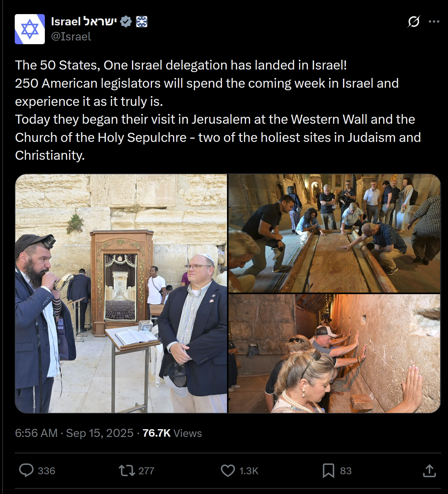The height and width of the screenshot is (494, 448).
Task: Open the @Israel handle link
Action: pos(71,36)
